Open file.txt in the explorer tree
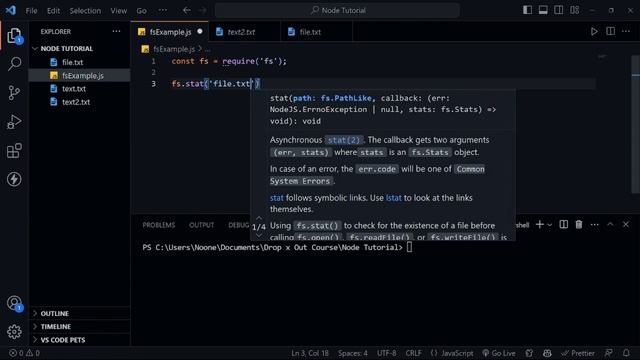 click(x=80, y=62)
